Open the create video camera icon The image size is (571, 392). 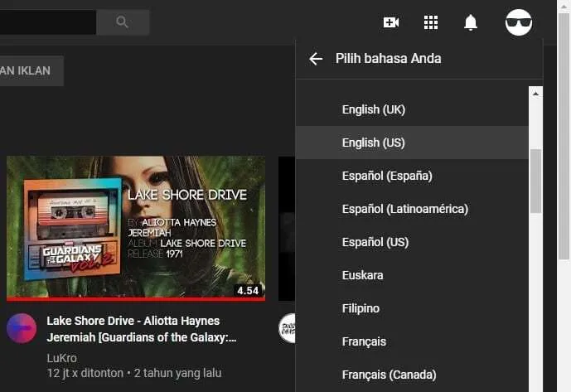[x=390, y=22]
